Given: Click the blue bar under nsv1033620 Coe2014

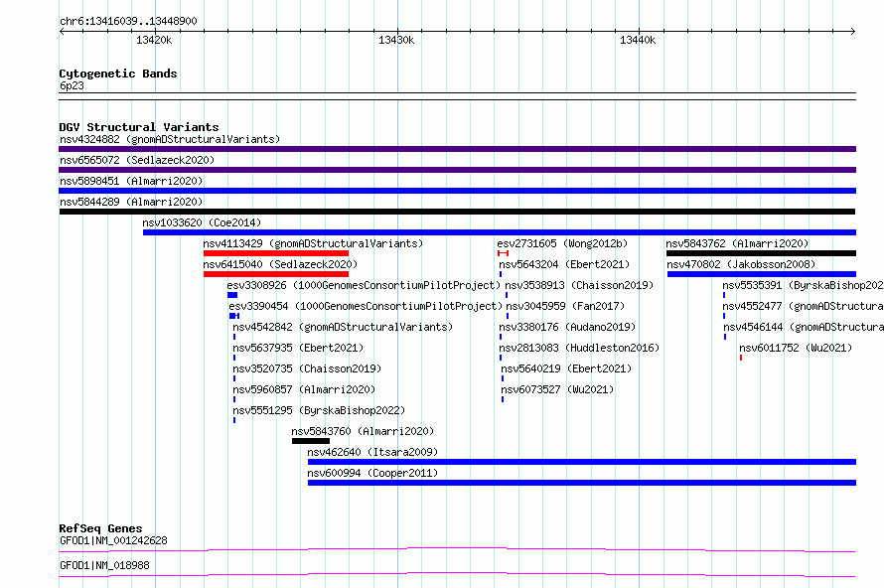Looking at the screenshot, I should click(x=500, y=232).
